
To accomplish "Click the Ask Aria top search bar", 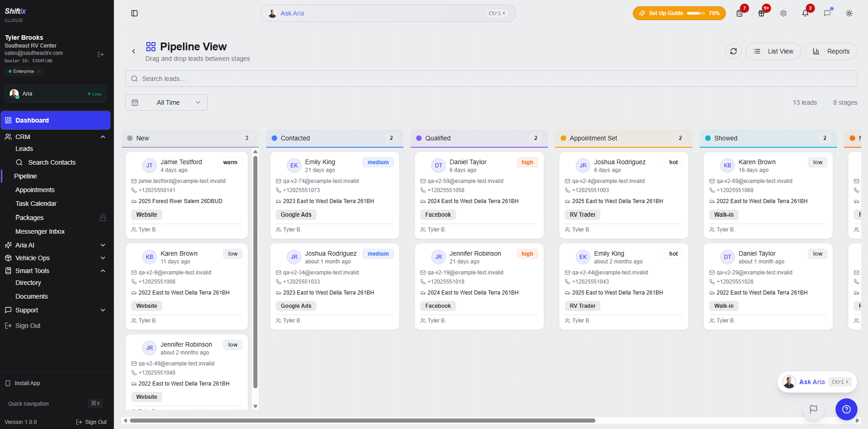I will tap(388, 13).
